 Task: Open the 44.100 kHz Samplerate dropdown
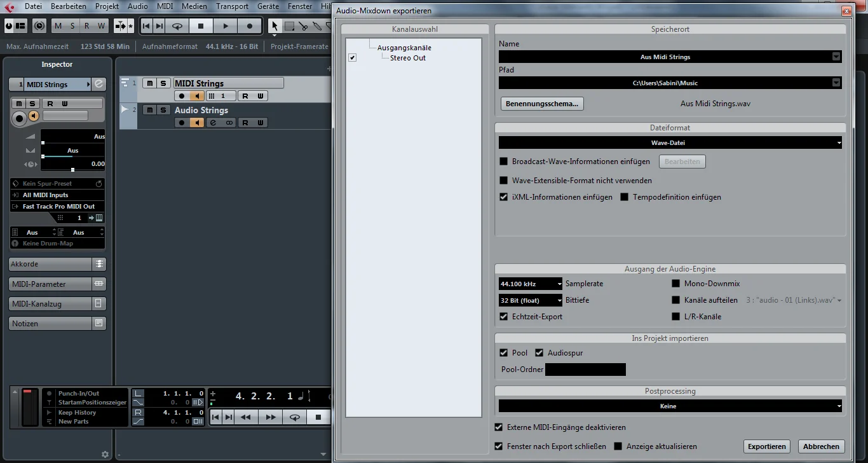point(531,284)
